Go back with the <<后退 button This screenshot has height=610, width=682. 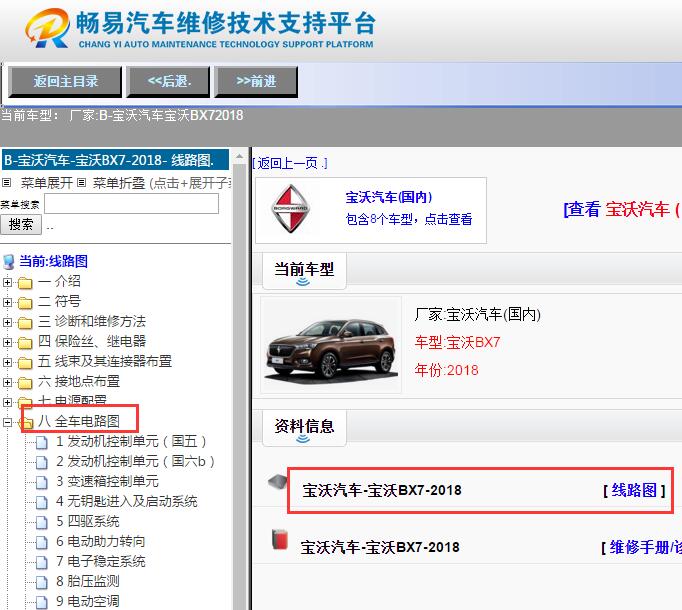(168, 82)
